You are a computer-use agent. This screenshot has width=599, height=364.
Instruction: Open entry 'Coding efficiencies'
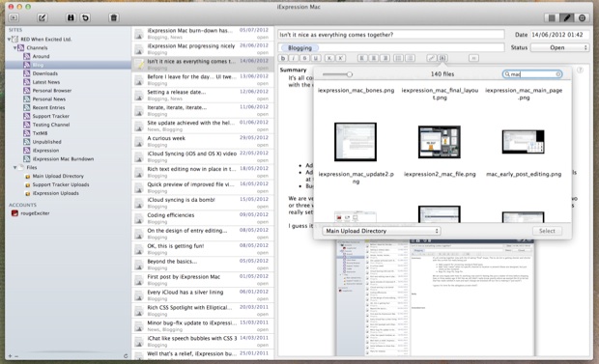pos(203,218)
